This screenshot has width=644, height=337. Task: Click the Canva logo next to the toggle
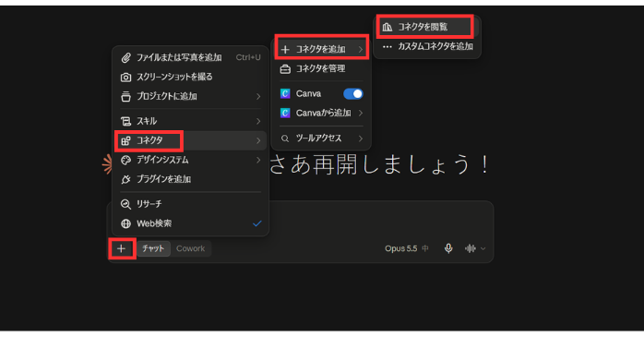[x=285, y=93]
